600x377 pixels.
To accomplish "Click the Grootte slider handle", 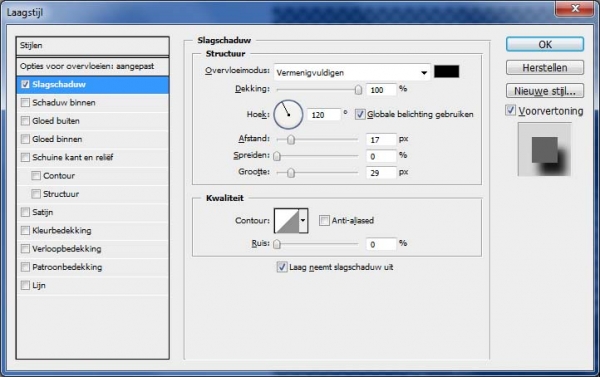I will (291, 173).
